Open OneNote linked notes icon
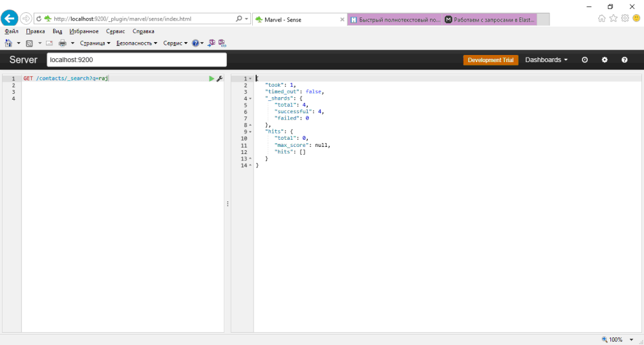 (222, 43)
